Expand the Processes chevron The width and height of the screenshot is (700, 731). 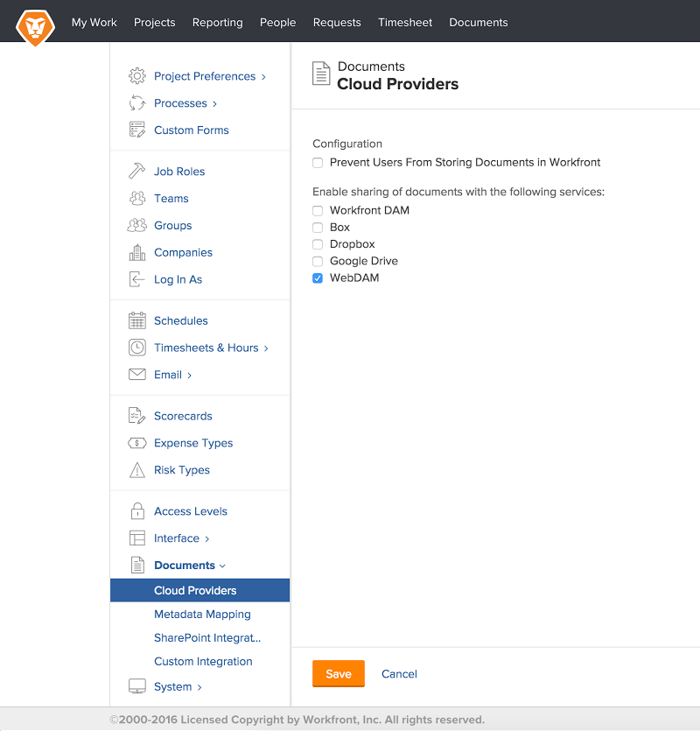coord(215,104)
